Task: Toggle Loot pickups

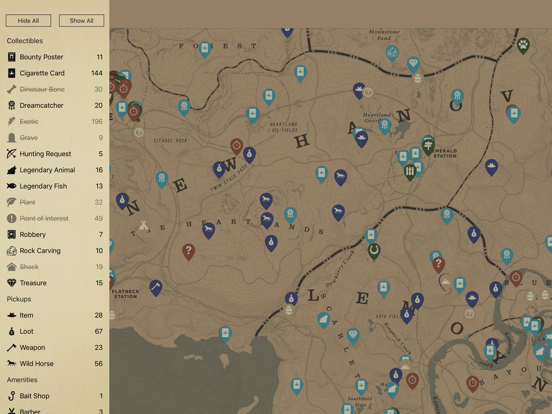Action: [x=55, y=331]
